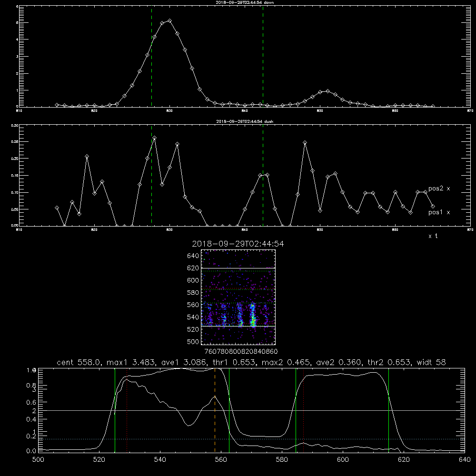The width and height of the screenshot is (476, 476).
Task: Click the lower white horizontal line in spectrogram
Action: 238,326
